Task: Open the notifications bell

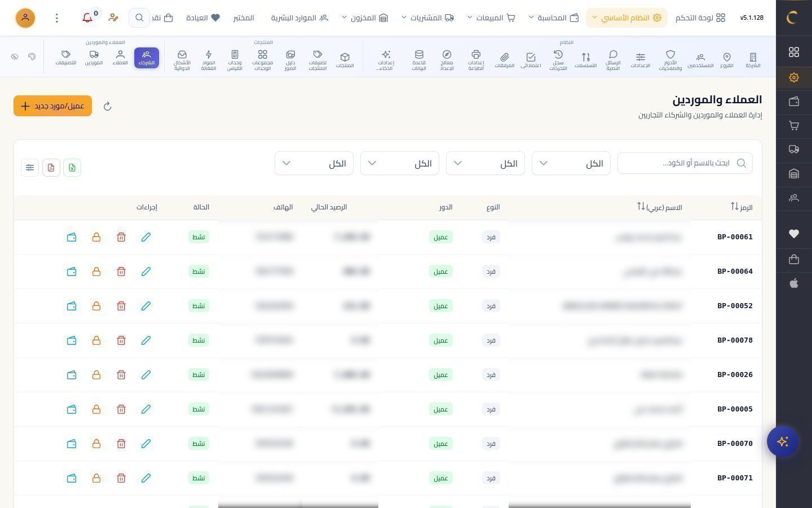Action: click(x=87, y=17)
